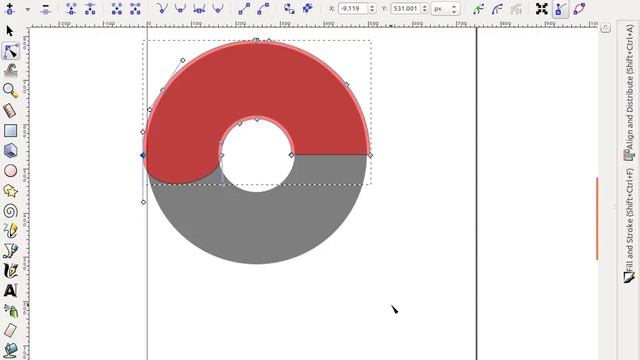This screenshot has height=360, width=640.
Task: Click the Y coordinate field
Action: click(x=406, y=8)
